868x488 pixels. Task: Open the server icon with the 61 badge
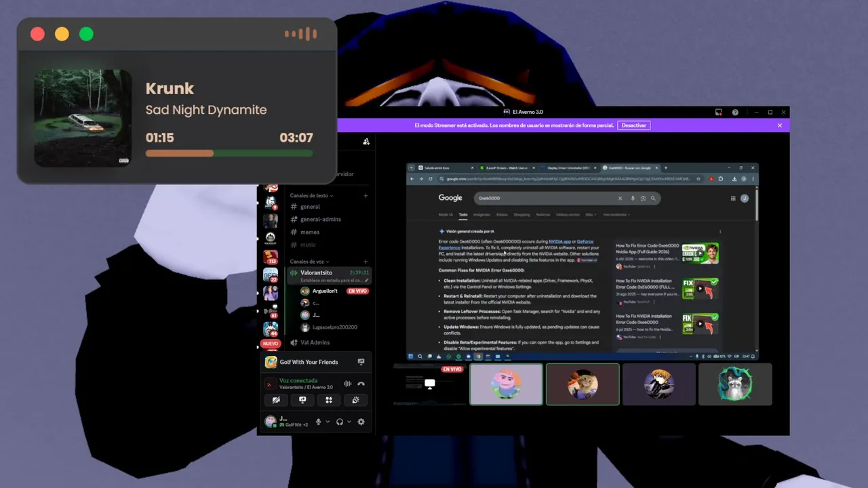point(271,310)
